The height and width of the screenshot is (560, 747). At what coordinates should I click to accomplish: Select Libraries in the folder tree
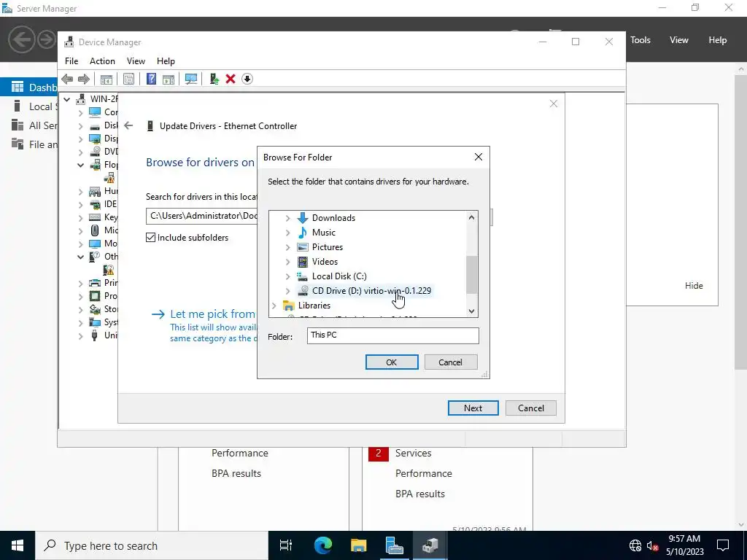pyautogui.click(x=314, y=306)
